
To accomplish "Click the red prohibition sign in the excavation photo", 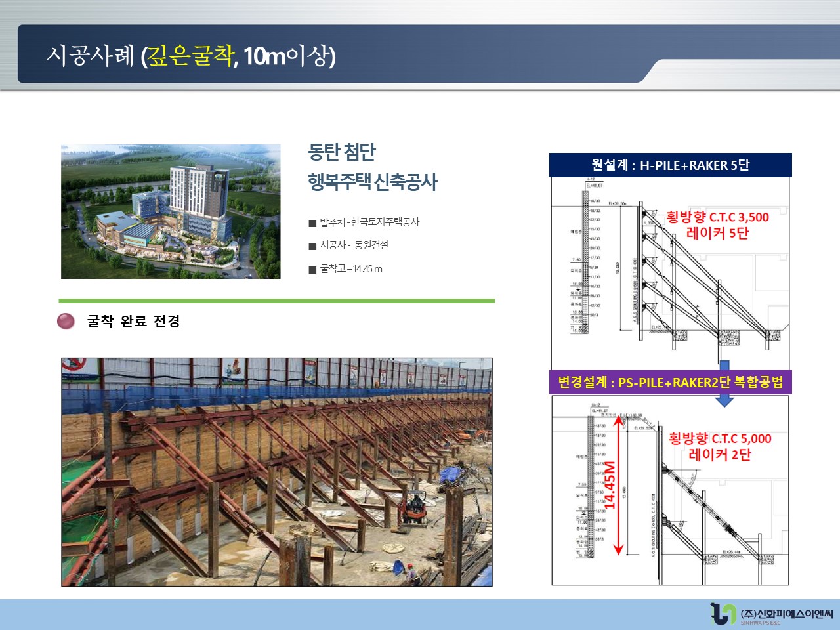I will (74, 364).
